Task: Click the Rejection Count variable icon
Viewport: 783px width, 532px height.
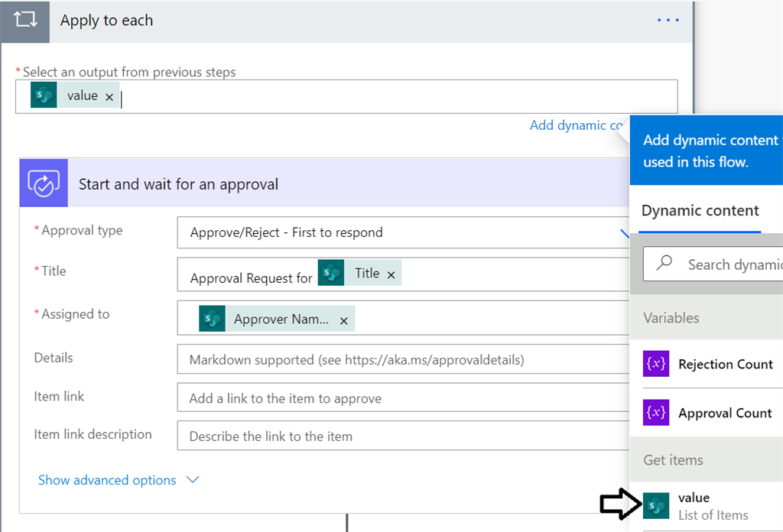Action: 656,364
